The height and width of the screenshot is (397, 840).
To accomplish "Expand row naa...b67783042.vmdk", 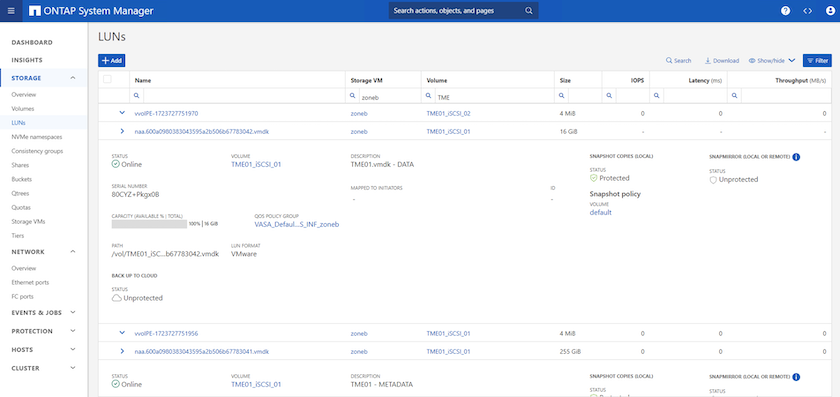I will tap(122, 131).
